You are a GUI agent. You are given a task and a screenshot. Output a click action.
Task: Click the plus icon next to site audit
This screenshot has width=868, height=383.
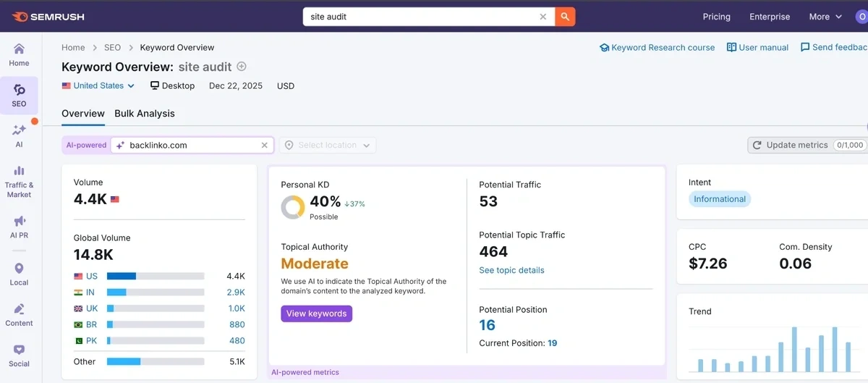click(x=242, y=67)
